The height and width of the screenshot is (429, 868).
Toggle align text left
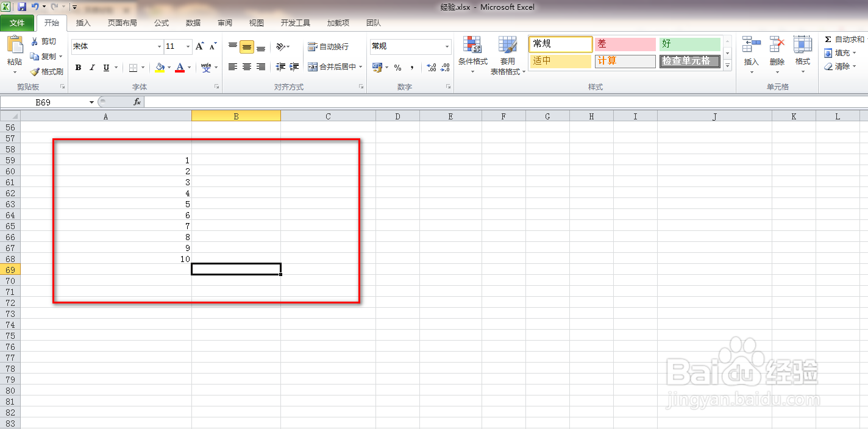point(232,67)
